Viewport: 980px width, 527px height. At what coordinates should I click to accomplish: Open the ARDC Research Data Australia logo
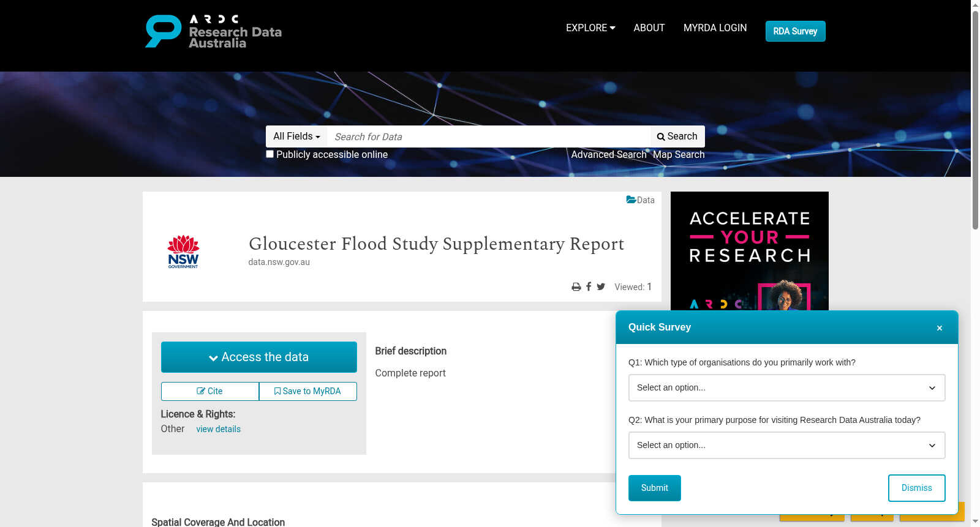(x=213, y=31)
